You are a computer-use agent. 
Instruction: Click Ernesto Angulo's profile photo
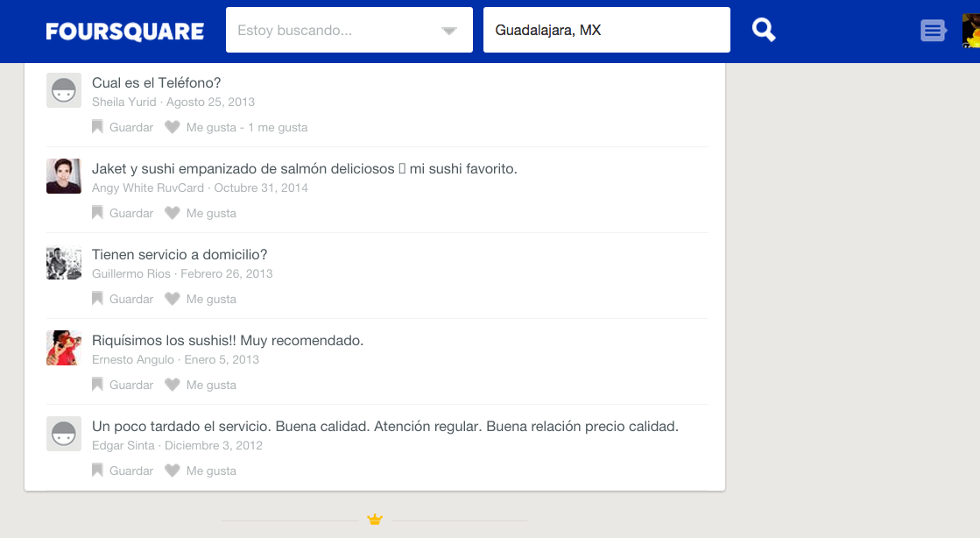64,348
